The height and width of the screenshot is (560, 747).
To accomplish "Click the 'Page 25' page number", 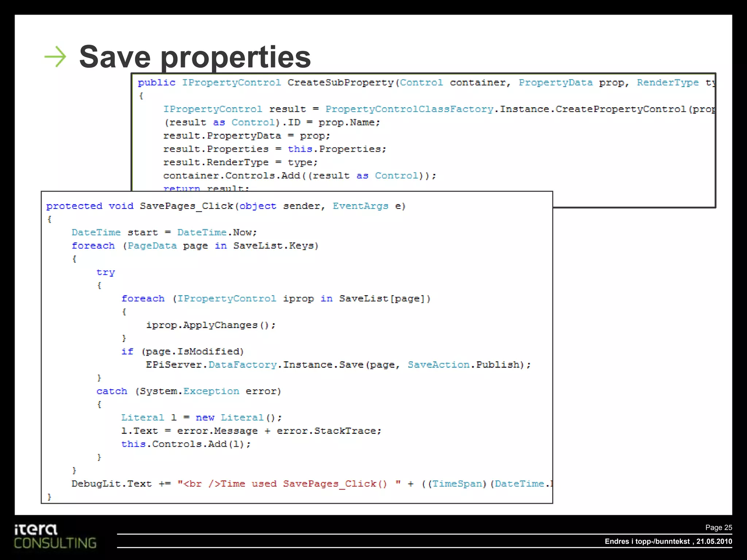I will click(x=718, y=528).
